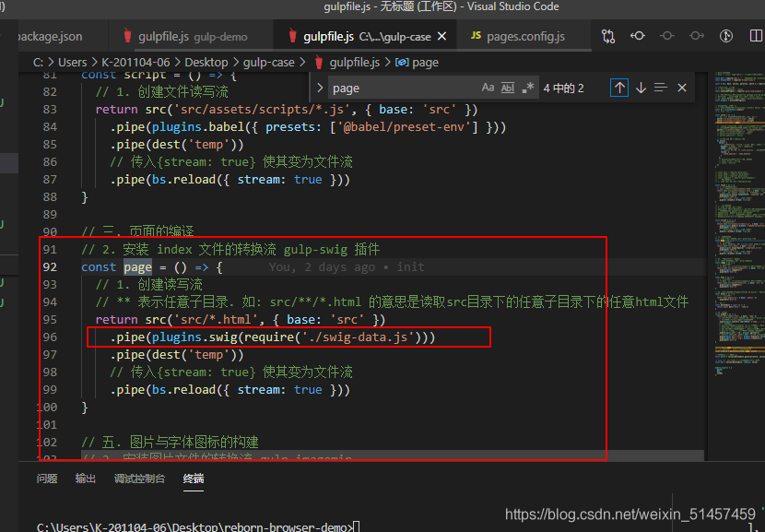Click "dest('temp')" on line 97
Image resolution: width=765 pixels, height=532 pixels.
click(194, 355)
